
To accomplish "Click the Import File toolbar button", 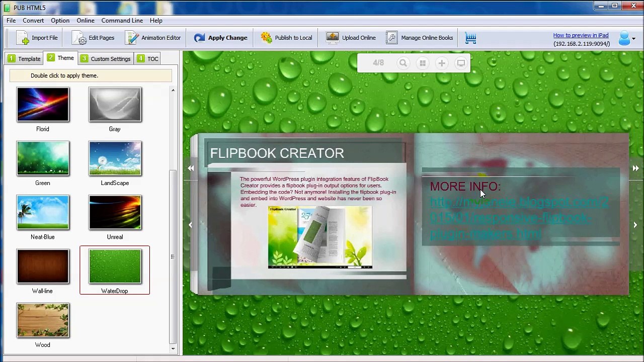I will (x=37, y=38).
